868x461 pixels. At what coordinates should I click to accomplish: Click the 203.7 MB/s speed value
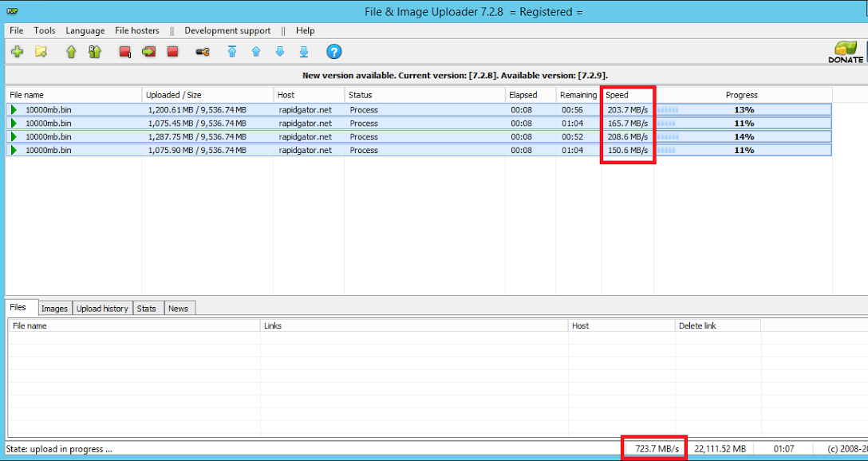[628, 109]
